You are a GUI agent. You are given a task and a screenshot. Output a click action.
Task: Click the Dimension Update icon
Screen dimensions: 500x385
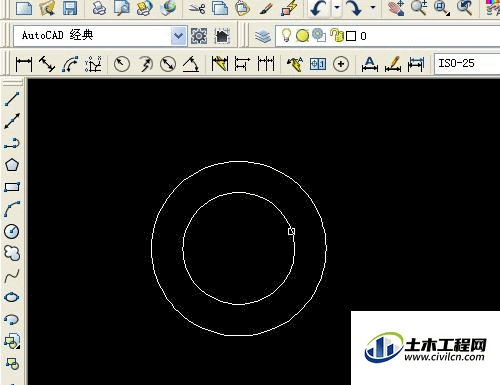click(416, 64)
